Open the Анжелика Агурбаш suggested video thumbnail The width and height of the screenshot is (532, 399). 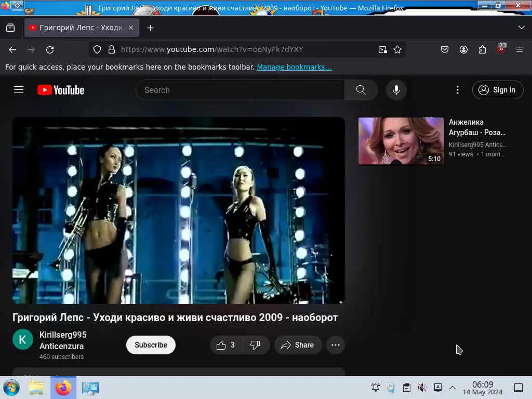(401, 141)
